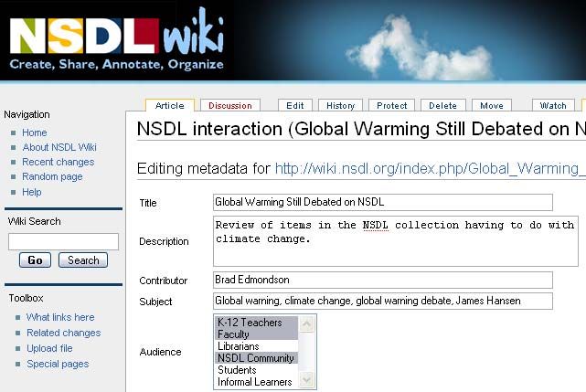Select K-12 Teachers in Audience list

tap(256, 323)
